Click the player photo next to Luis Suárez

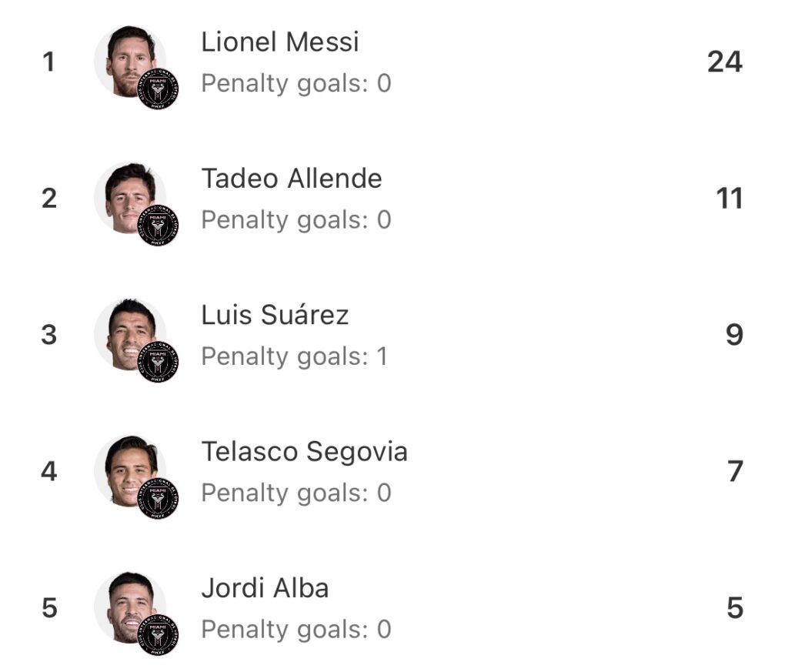[125, 333]
